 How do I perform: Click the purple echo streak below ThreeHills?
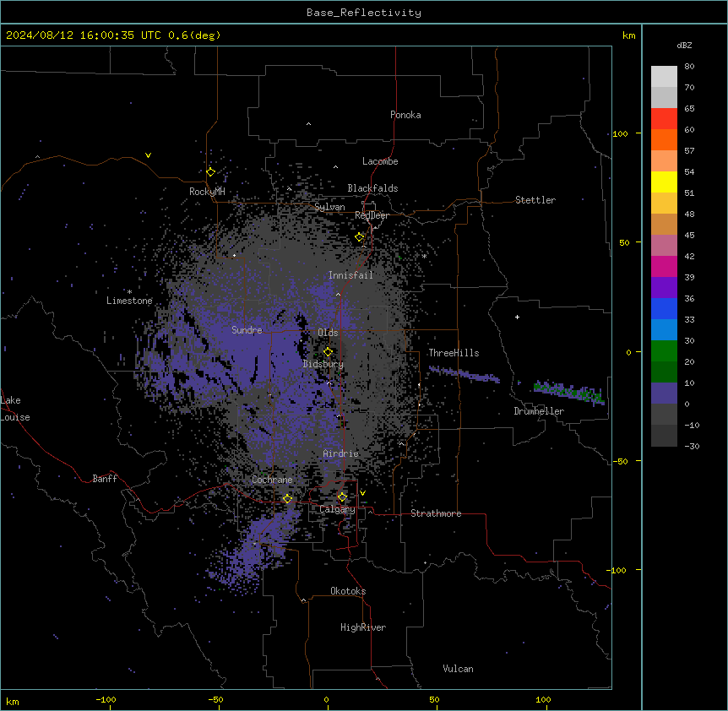pos(465,373)
